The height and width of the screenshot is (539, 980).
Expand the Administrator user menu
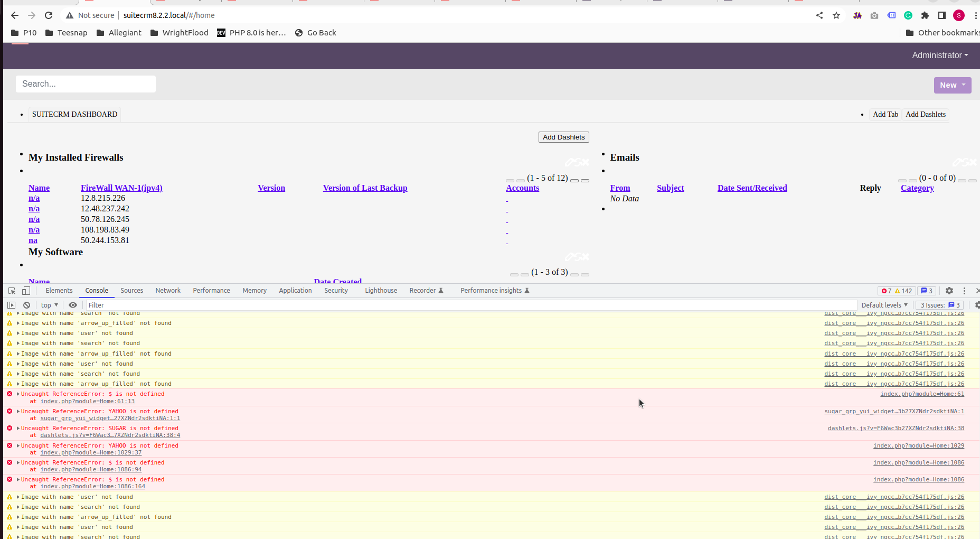pyautogui.click(x=939, y=55)
